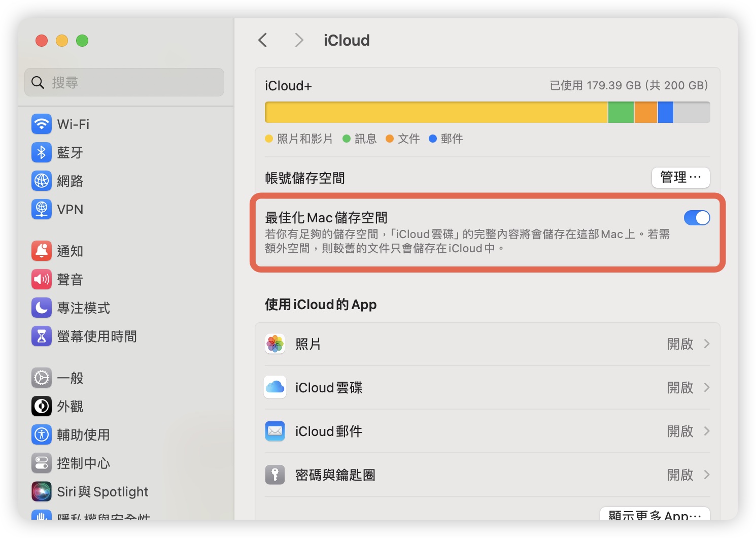The width and height of the screenshot is (756, 538).
Task: Open the 網路 network globe icon
Action: coord(42,181)
